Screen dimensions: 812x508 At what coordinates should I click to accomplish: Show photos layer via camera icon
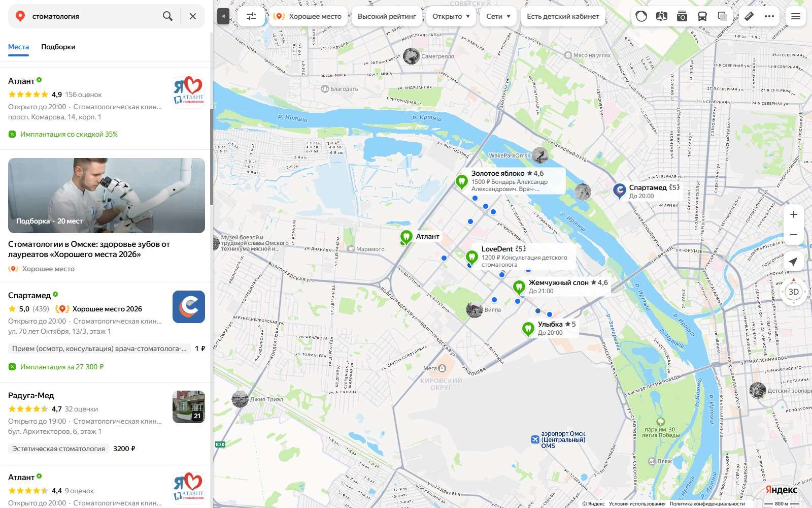click(682, 16)
